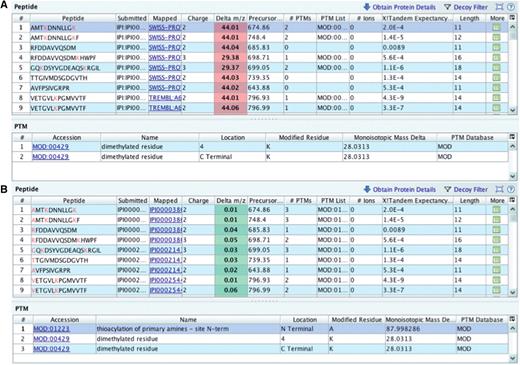
Task: Click the down arrow of panel A peptide scrollbar
Action: [513, 110]
